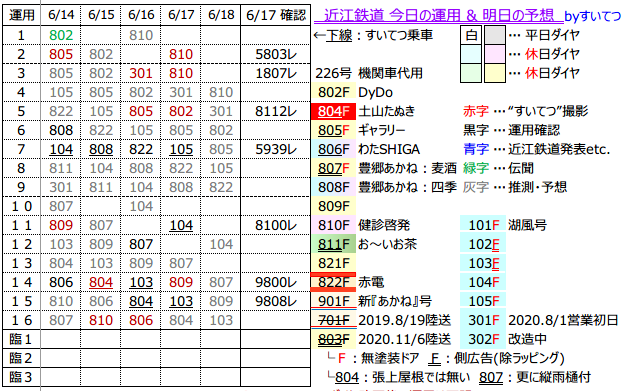The height and width of the screenshot is (391, 629).
Task: Select the 6/18 column header
Action: [221, 15]
